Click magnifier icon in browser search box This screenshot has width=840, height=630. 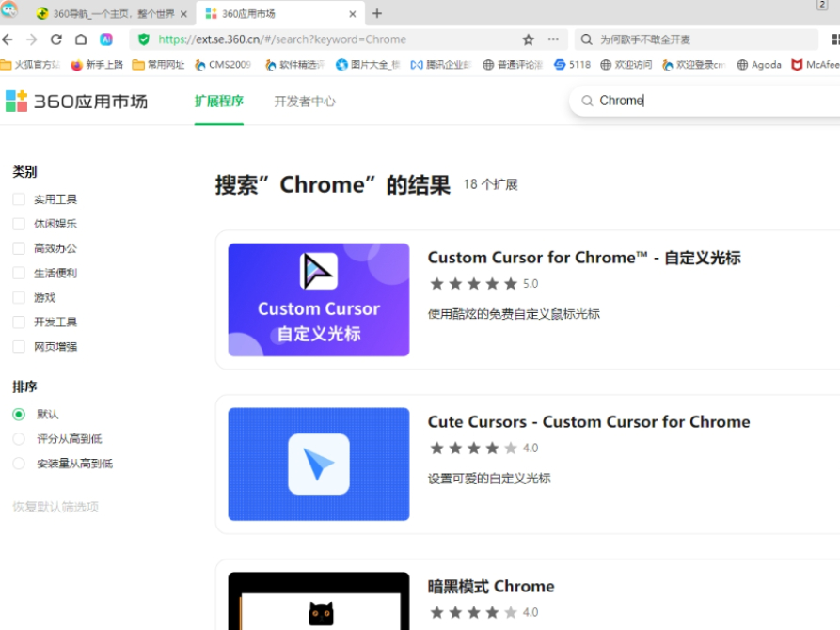pyautogui.click(x=587, y=39)
